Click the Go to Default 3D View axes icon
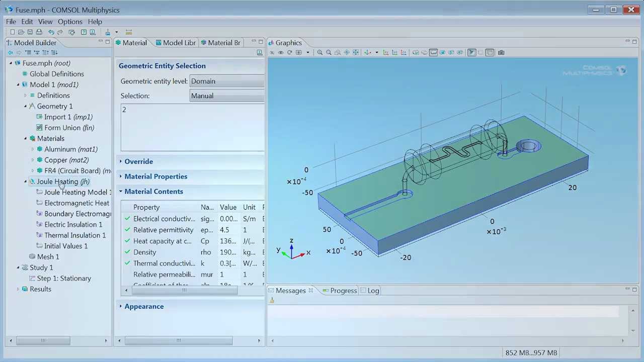644x362 pixels. 367,52
